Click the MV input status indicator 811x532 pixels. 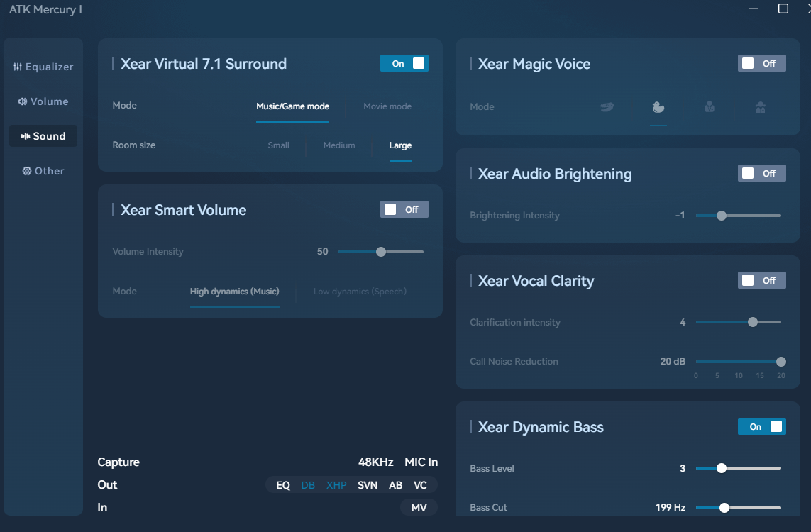click(x=419, y=508)
